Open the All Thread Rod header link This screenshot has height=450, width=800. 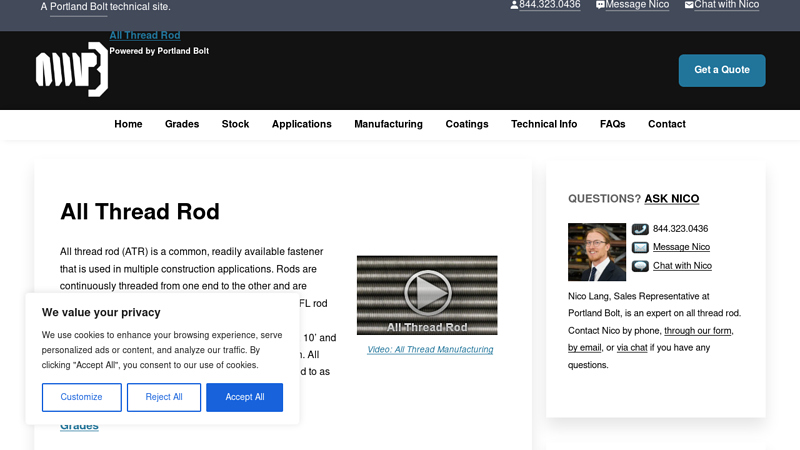(145, 35)
